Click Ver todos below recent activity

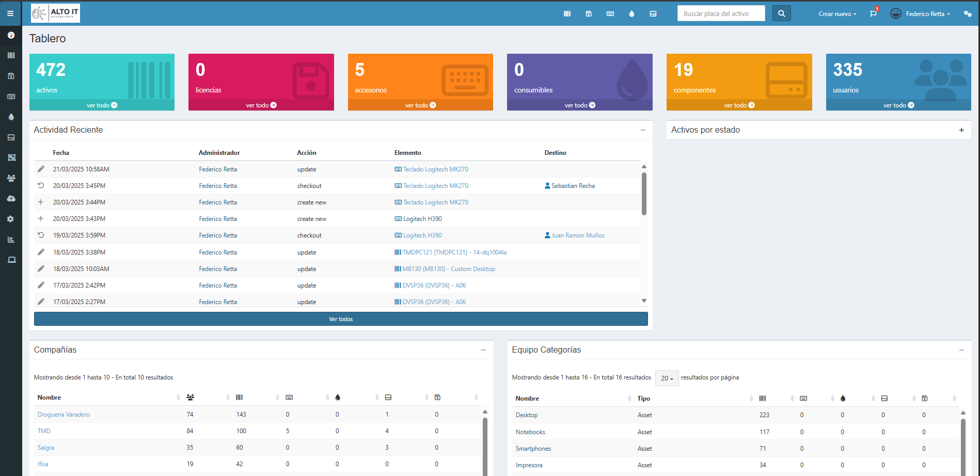pos(341,319)
